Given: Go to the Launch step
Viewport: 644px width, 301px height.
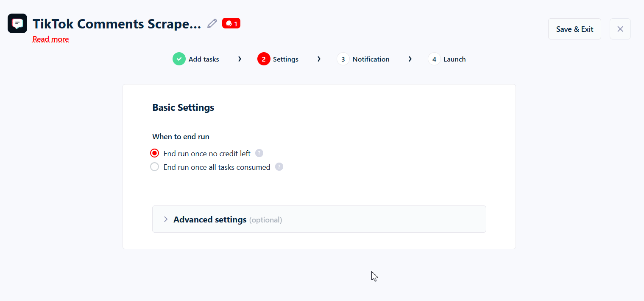Looking at the screenshot, I should [x=454, y=59].
